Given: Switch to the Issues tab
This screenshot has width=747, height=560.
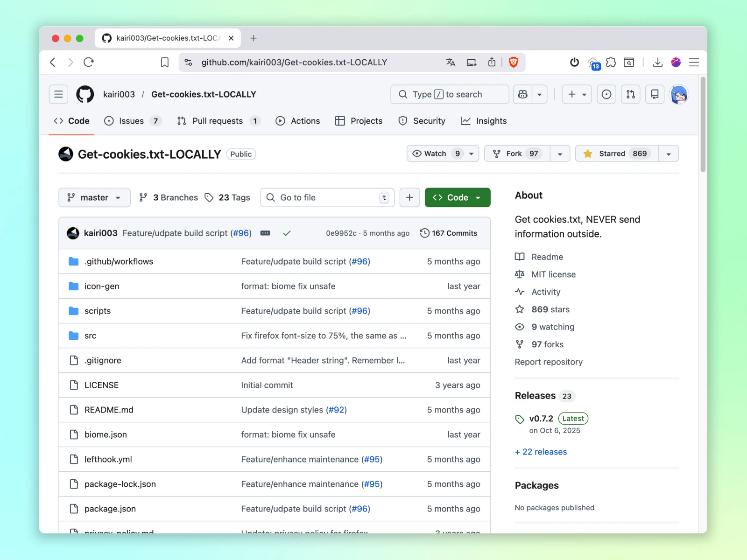Looking at the screenshot, I should 132,121.
